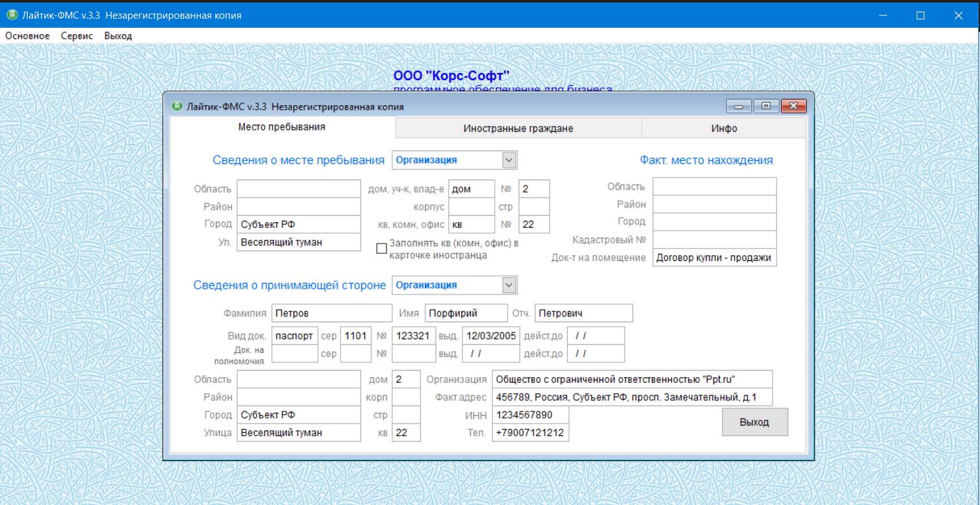Click the Организация name input field
This screenshot has width=980, height=505.
tap(632, 379)
